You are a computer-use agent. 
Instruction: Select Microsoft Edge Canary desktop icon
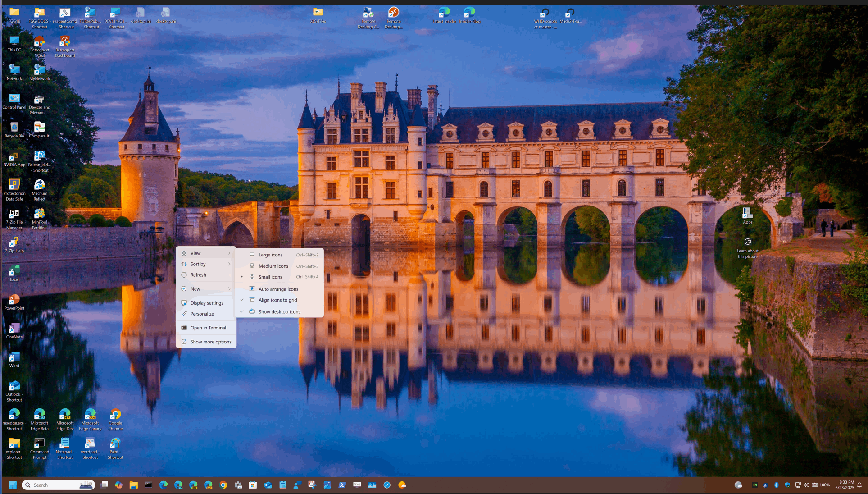point(90,420)
